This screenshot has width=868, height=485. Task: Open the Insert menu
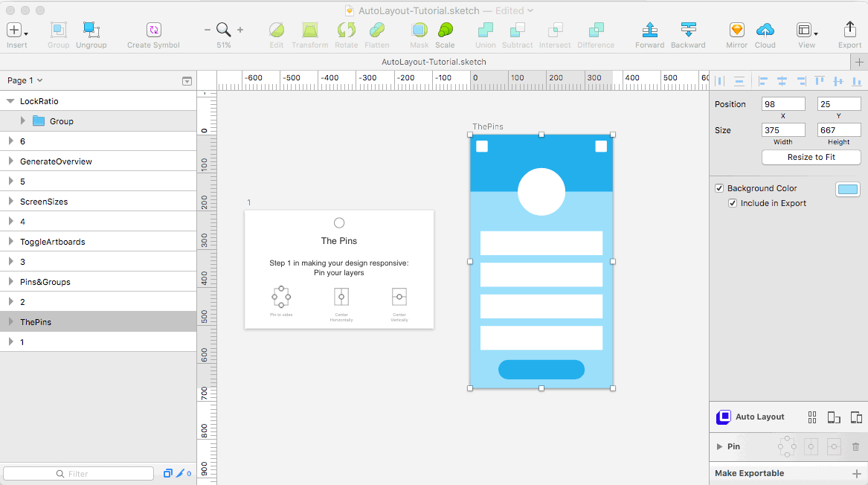coord(16,30)
